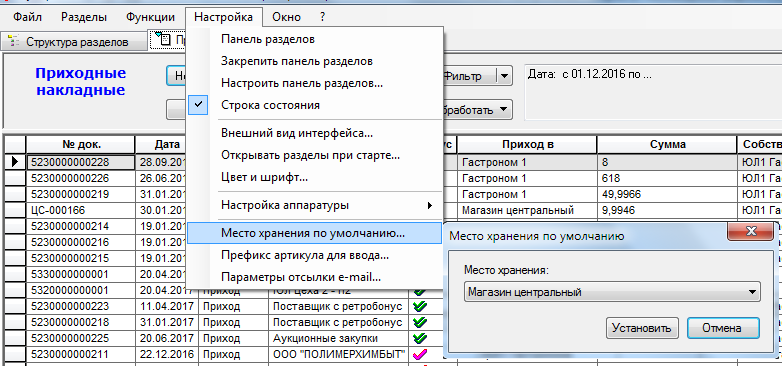Close the Место хранения по умолчанию dialog
This screenshot has height=366, width=782.
click(750, 231)
